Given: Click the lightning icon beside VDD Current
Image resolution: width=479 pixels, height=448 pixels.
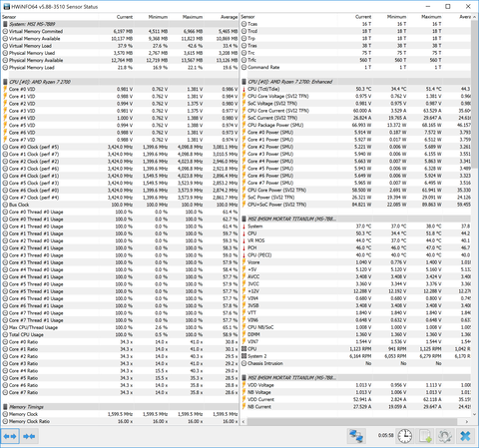Looking at the screenshot, I should (x=243, y=399).
